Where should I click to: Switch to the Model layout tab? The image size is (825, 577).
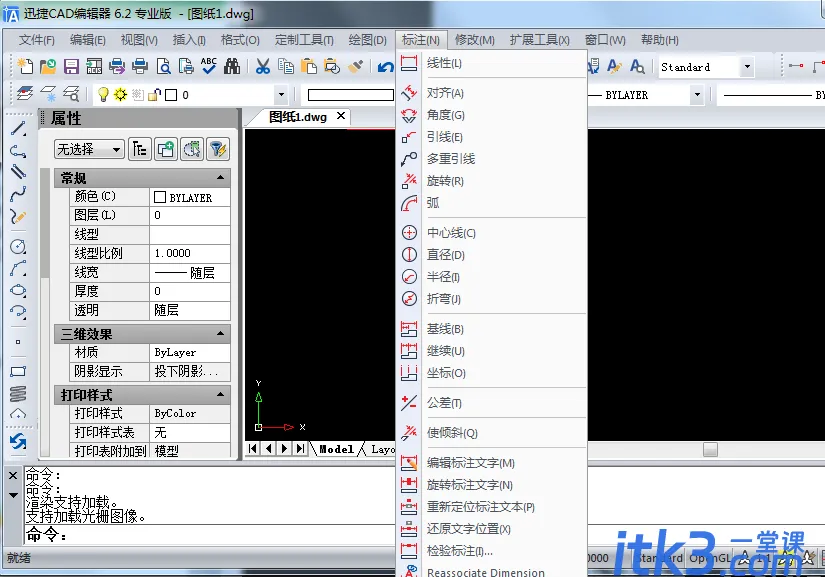coord(336,449)
